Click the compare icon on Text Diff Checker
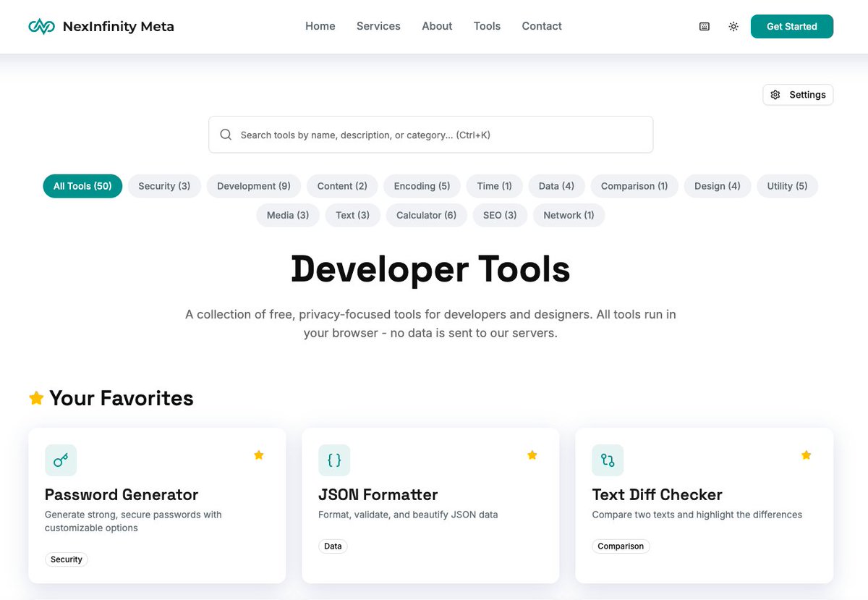868x600 pixels. point(608,460)
